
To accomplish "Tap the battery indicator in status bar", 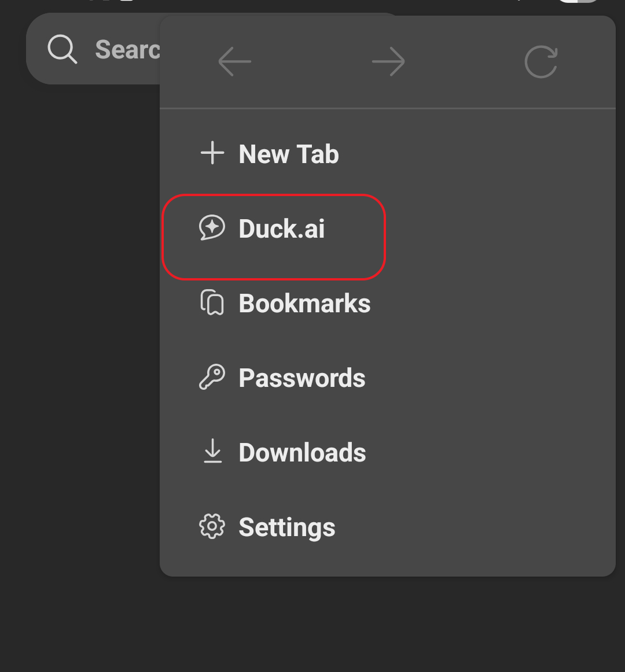I will pyautogui.click(x=579, y=2).
